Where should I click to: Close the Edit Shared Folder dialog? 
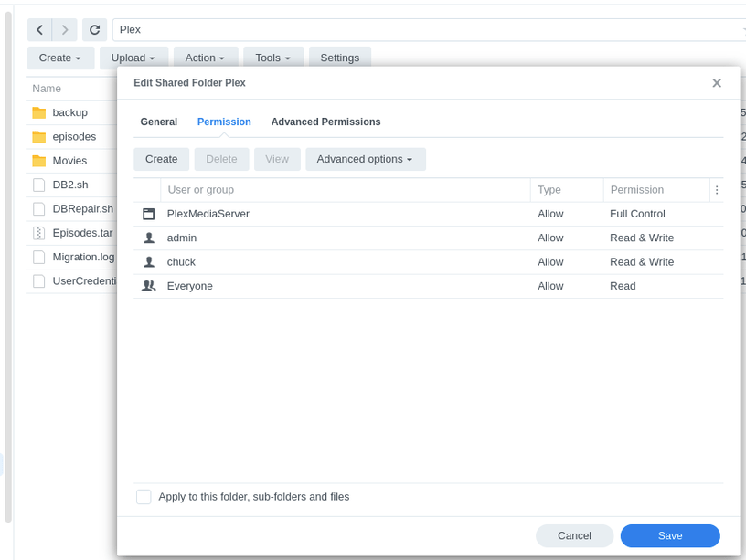tap(717, 83)
